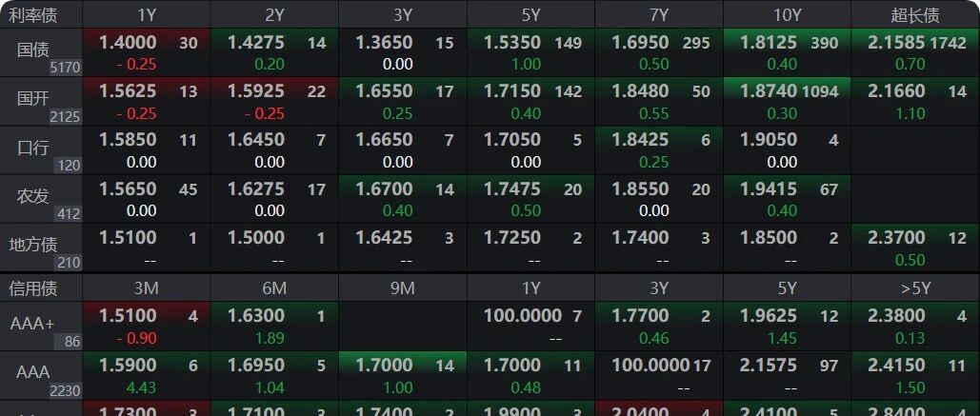Click 国开 3Y yield 1.6550
This screenshot has height=416, width=980.
(x=385, y=91)
